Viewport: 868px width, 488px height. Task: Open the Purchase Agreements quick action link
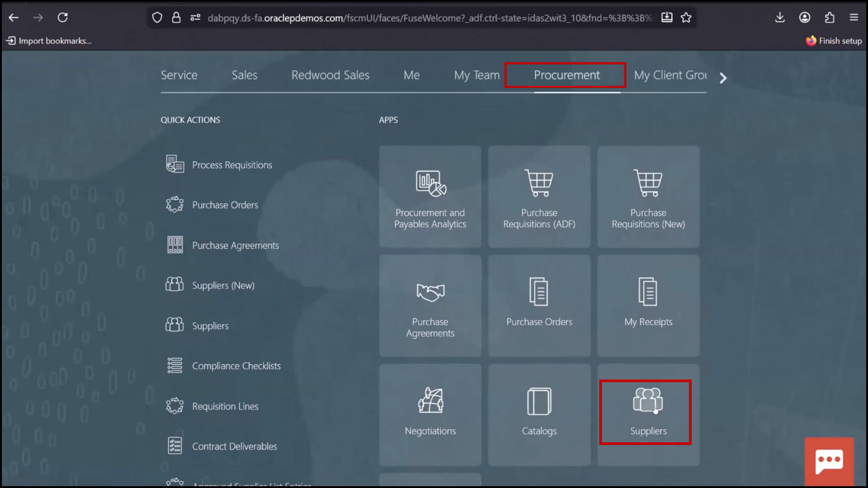236,245
